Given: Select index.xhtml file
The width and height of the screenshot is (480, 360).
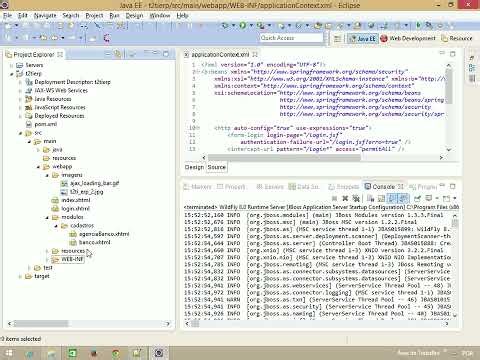Looking at the screenshot, I should tap(71, 200).
